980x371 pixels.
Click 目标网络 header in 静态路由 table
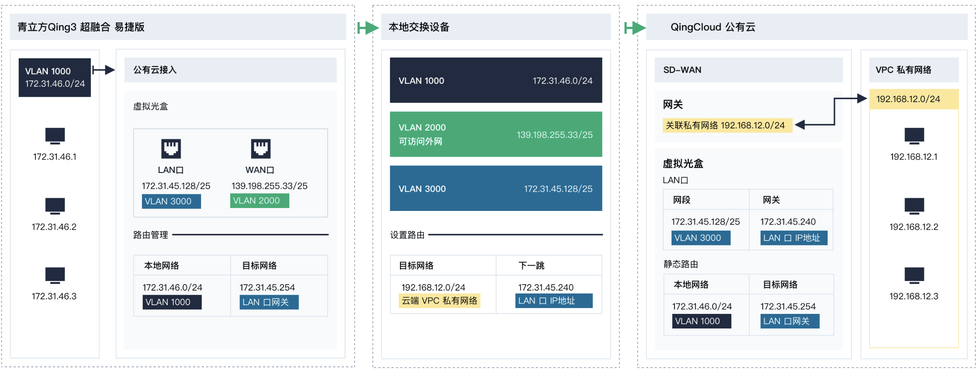tap(780, 285)
